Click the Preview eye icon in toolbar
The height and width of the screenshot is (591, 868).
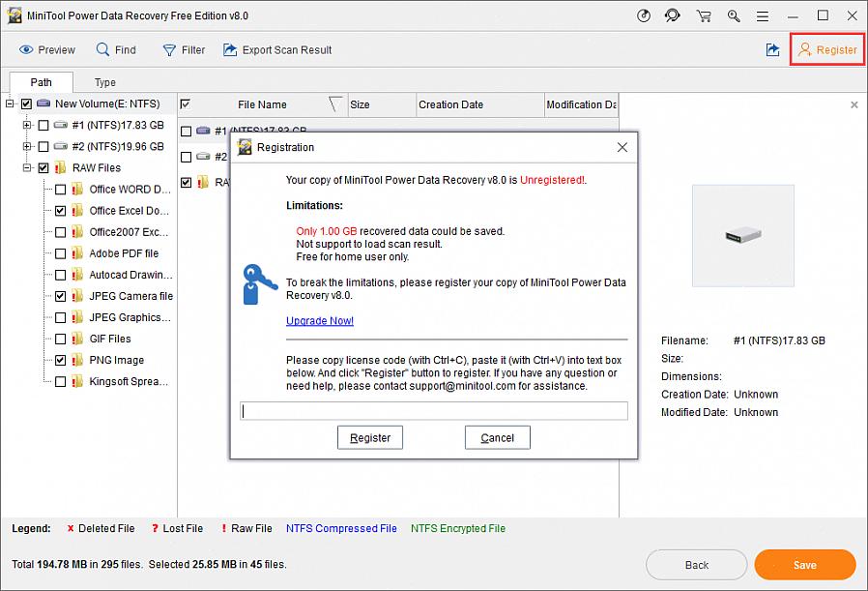click(26, 50)
